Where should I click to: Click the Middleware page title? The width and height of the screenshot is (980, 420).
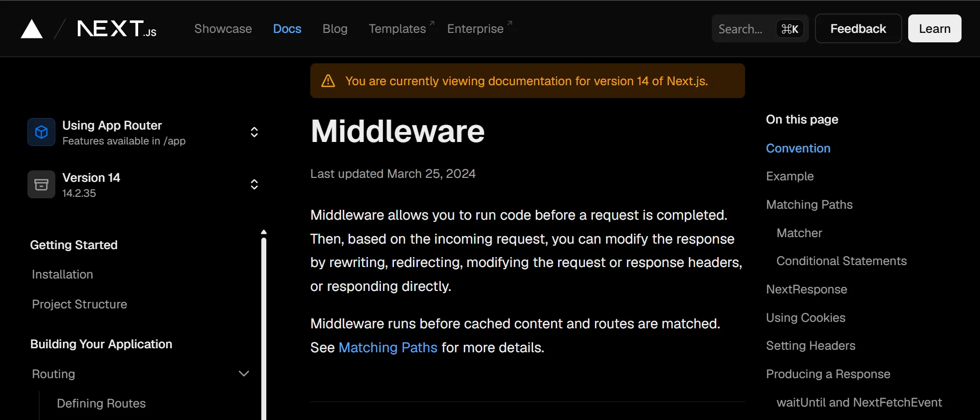(397, 132)
